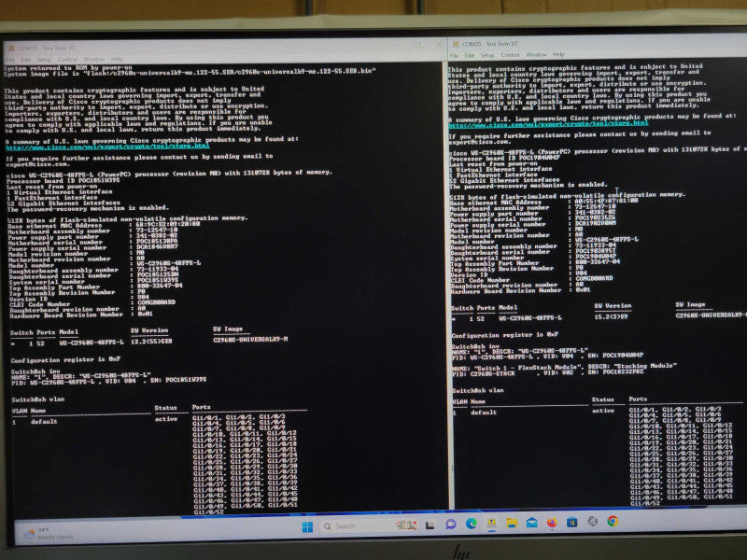Open the Setup menu in the left Tera Term window
This screenshot has width=747, height=560.
44,60
